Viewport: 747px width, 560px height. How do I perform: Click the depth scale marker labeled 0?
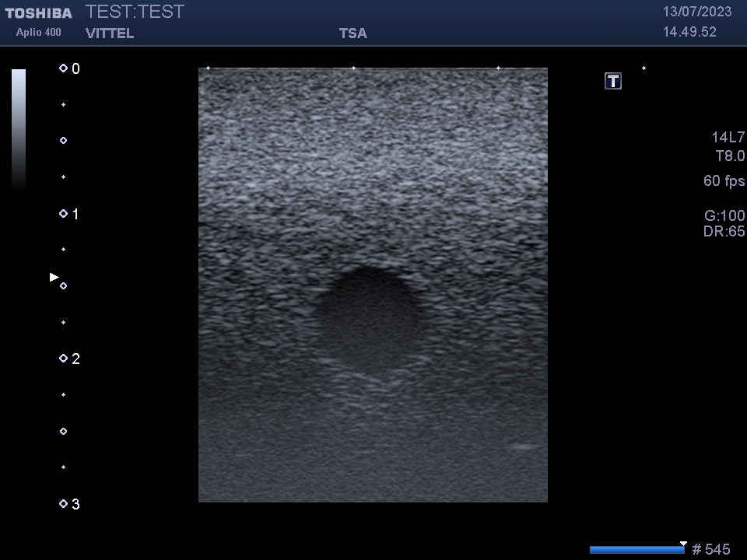68,68
